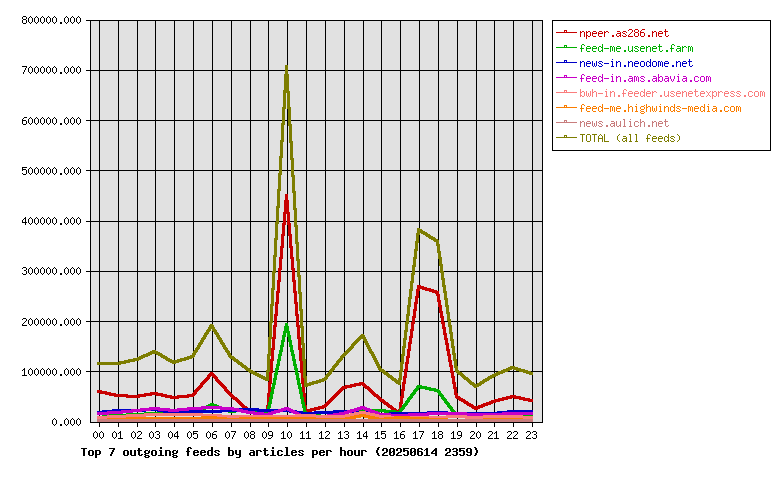Click the hour 23 x-axis label

(x=531, y=435)
